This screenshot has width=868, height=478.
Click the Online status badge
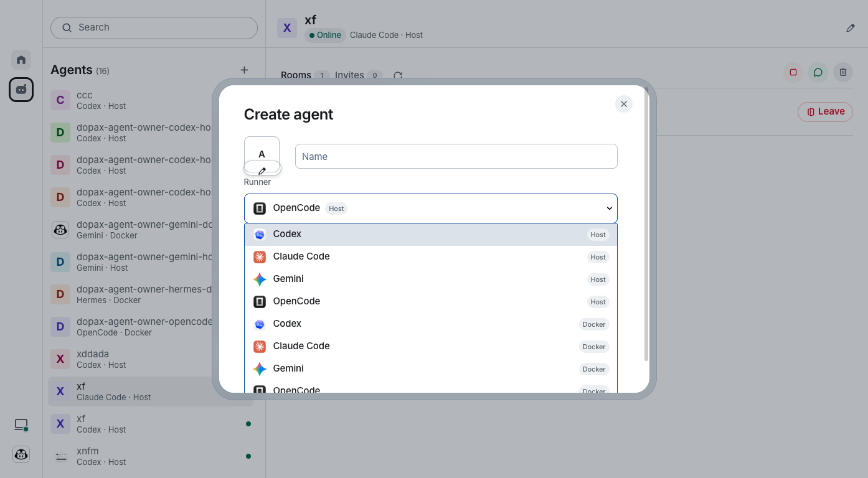pyautogui.click(x=325, y=35)
